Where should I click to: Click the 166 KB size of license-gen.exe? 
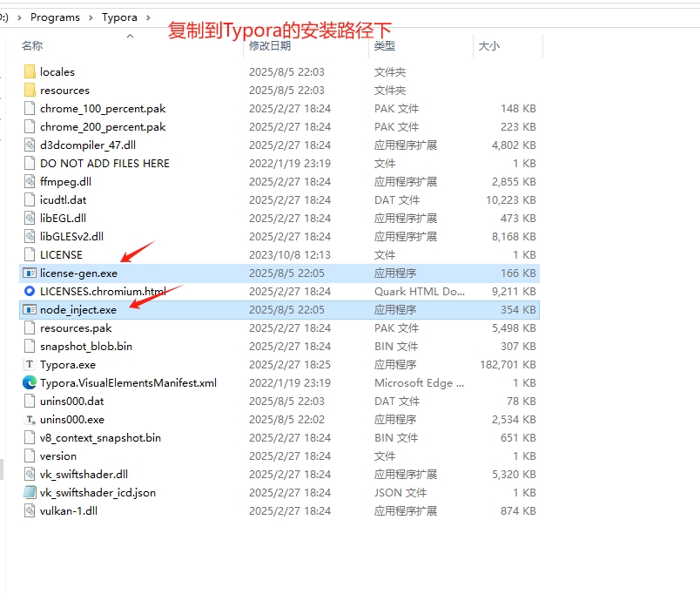(518, 273)
